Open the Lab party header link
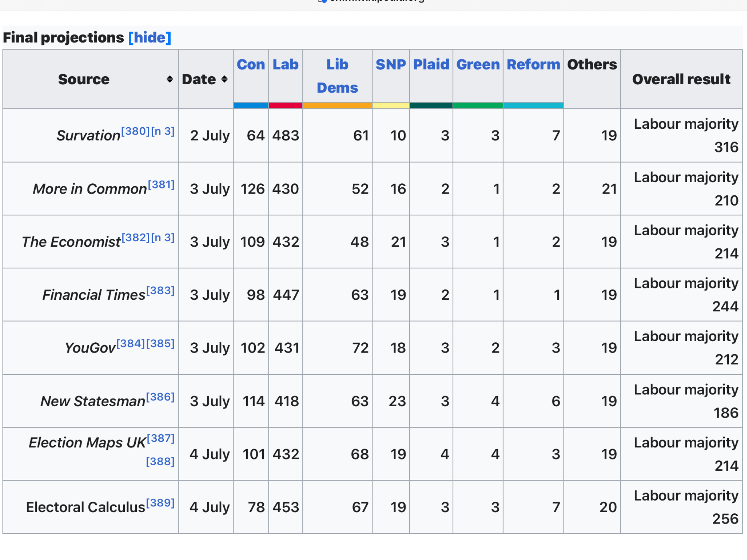 pos(286,65)
